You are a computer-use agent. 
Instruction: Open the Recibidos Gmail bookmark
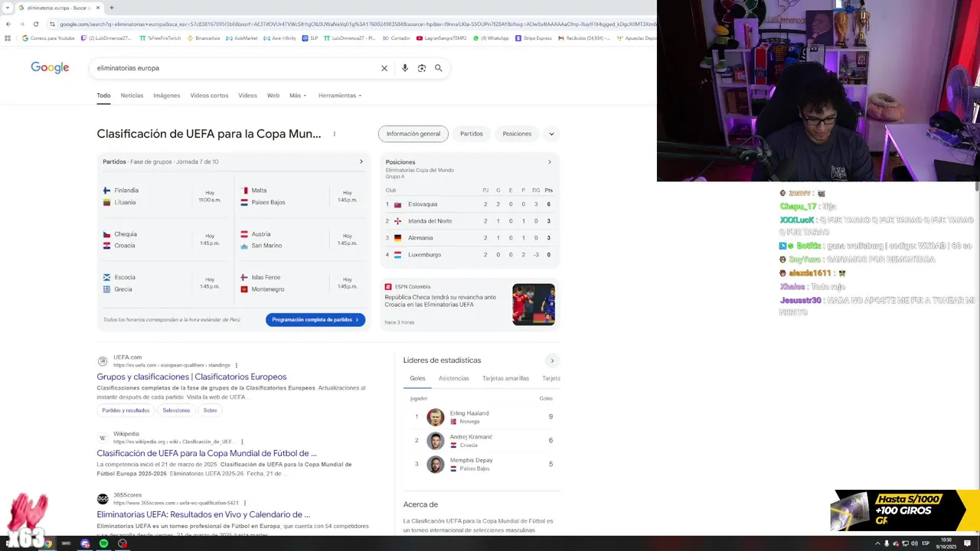pyautogui.click(x=584, y=38)
